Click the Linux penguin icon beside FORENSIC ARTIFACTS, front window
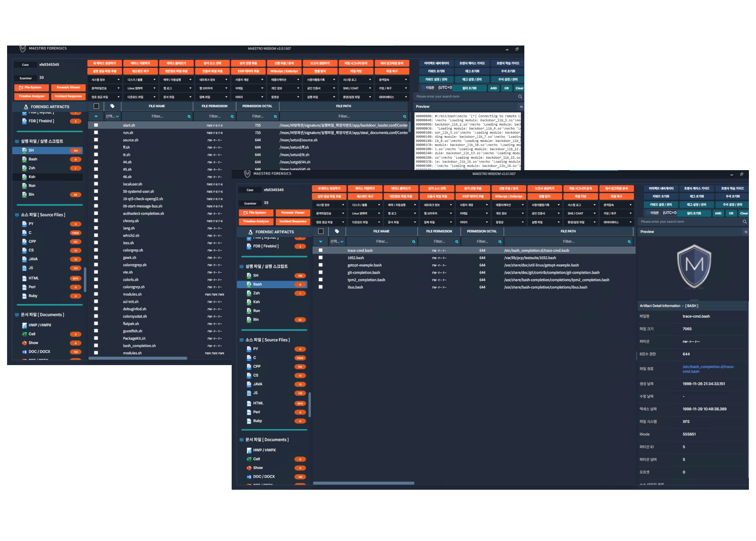The height and width of the screenshot is (541, 756). 250,232
